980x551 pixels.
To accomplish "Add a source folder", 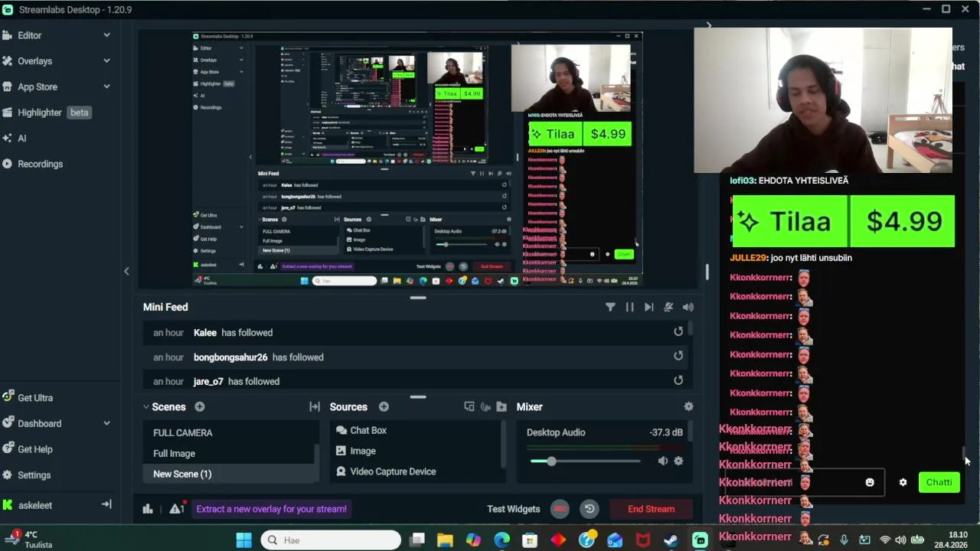I will [x=501, y=407].
